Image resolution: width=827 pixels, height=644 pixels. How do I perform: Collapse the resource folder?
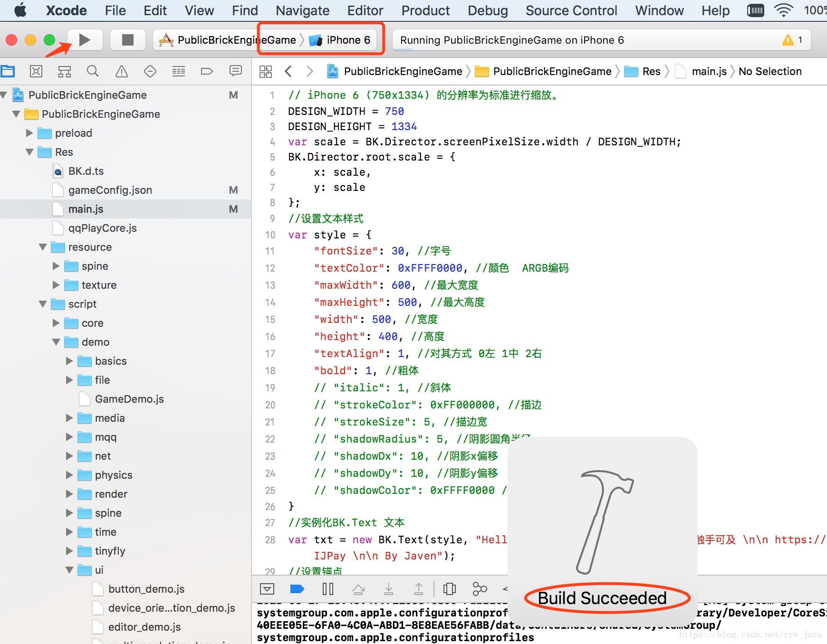click(x=43, y=247)
